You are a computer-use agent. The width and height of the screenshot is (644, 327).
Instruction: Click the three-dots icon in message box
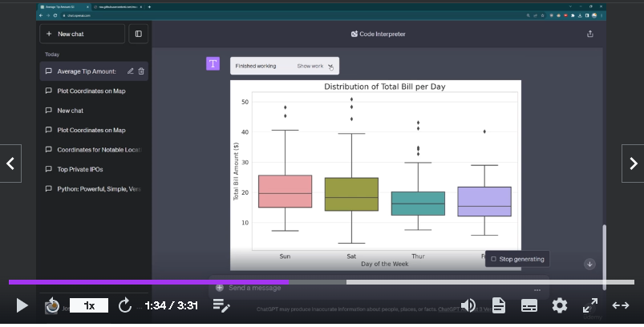537,290
